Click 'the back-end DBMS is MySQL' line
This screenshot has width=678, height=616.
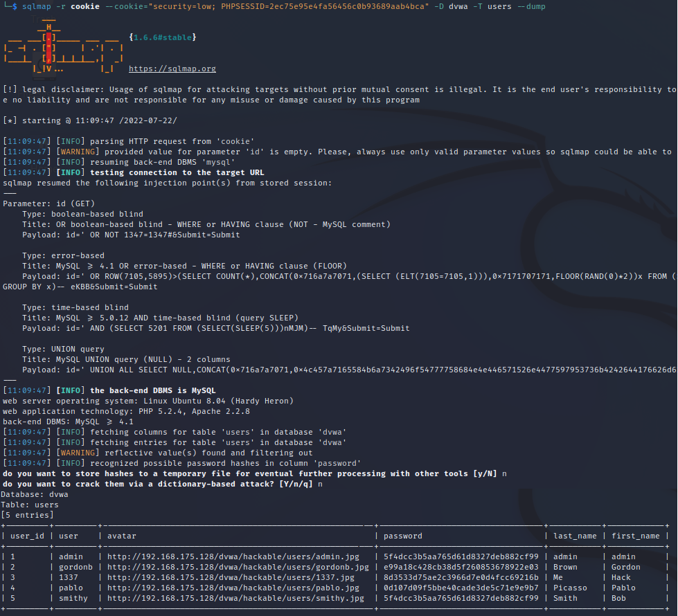[x=109, y=390]
